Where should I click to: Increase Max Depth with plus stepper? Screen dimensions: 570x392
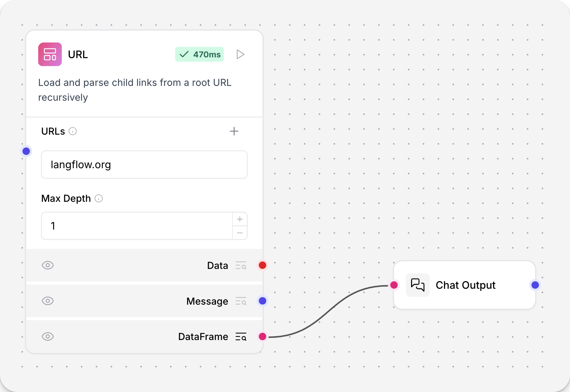[x=240, y=219]
